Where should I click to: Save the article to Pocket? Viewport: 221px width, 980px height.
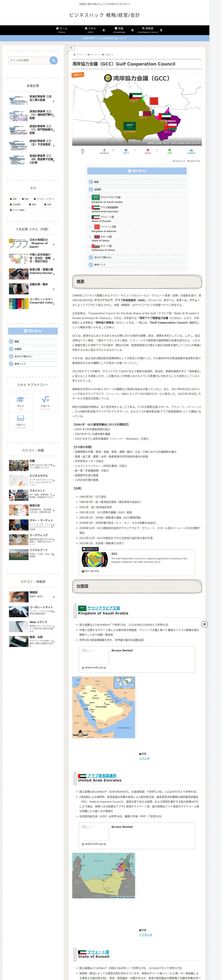[148, 151]
